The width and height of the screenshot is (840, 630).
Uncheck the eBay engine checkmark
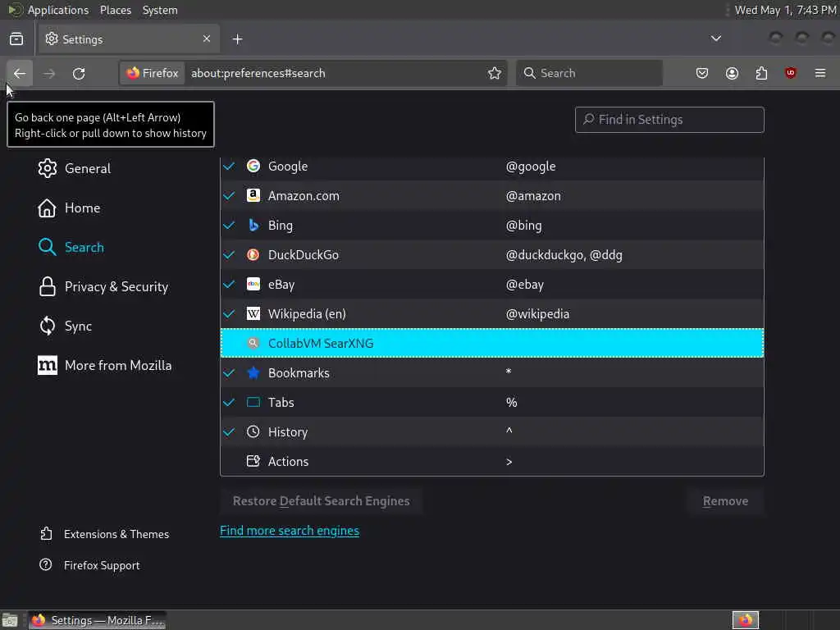[x=229, y=284]
